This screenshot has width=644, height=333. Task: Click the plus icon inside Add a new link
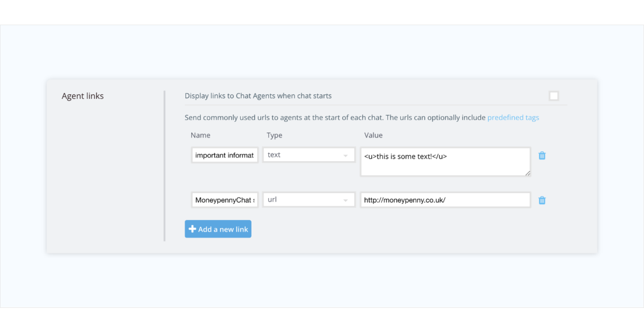pyautogui.click(x=193, y=229)
